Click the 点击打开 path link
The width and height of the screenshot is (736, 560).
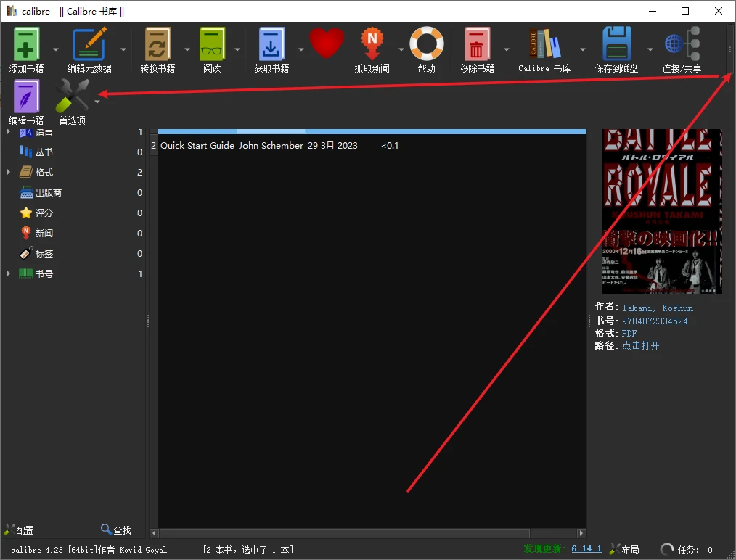pyautogui.click(x=640, y=346)
